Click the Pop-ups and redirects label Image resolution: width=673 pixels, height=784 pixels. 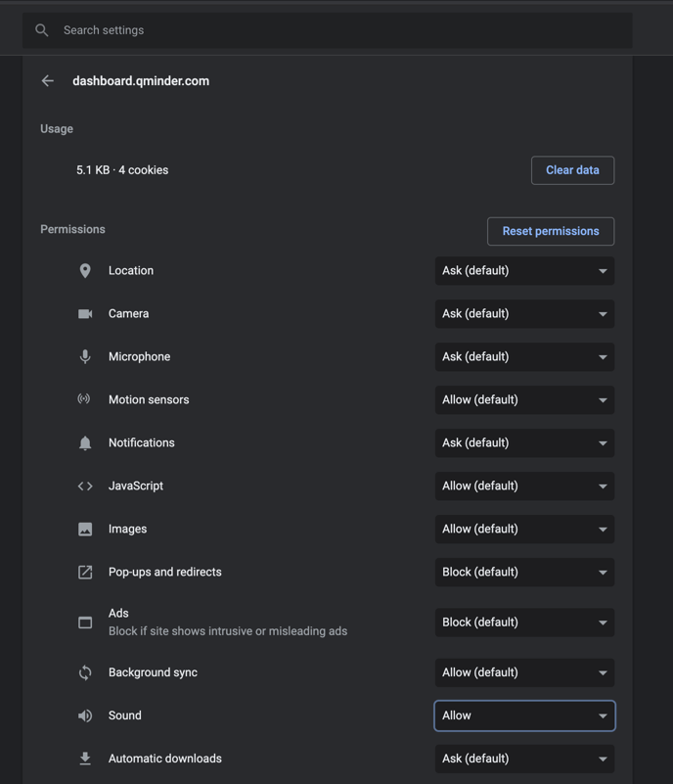165,572
